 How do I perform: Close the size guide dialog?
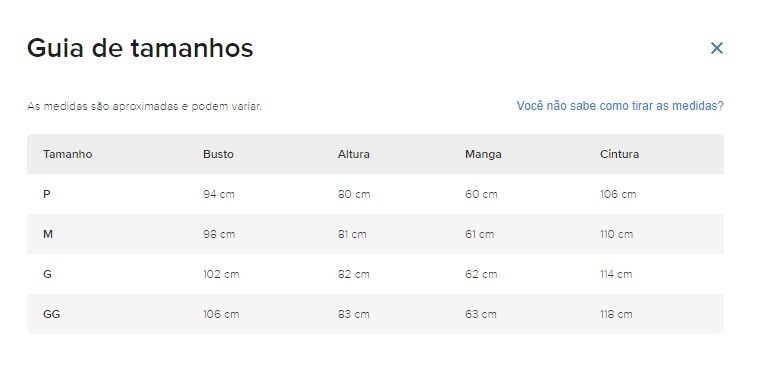[x=717, y=48]
